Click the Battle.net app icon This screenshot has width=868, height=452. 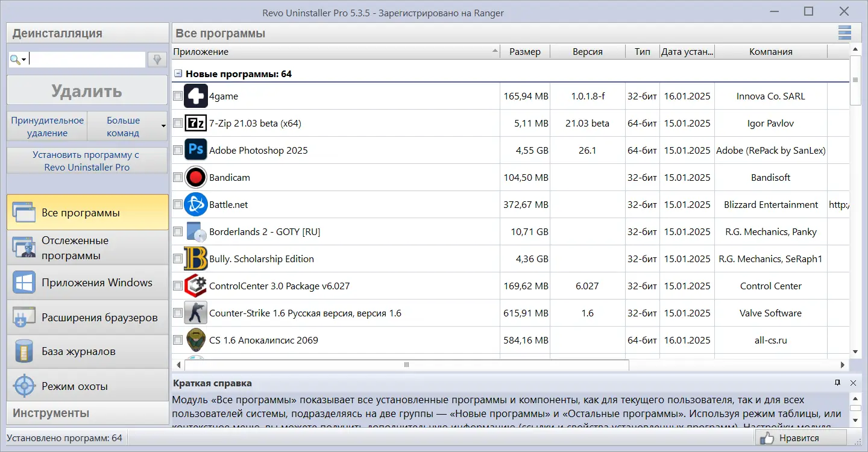click(195, 204)
